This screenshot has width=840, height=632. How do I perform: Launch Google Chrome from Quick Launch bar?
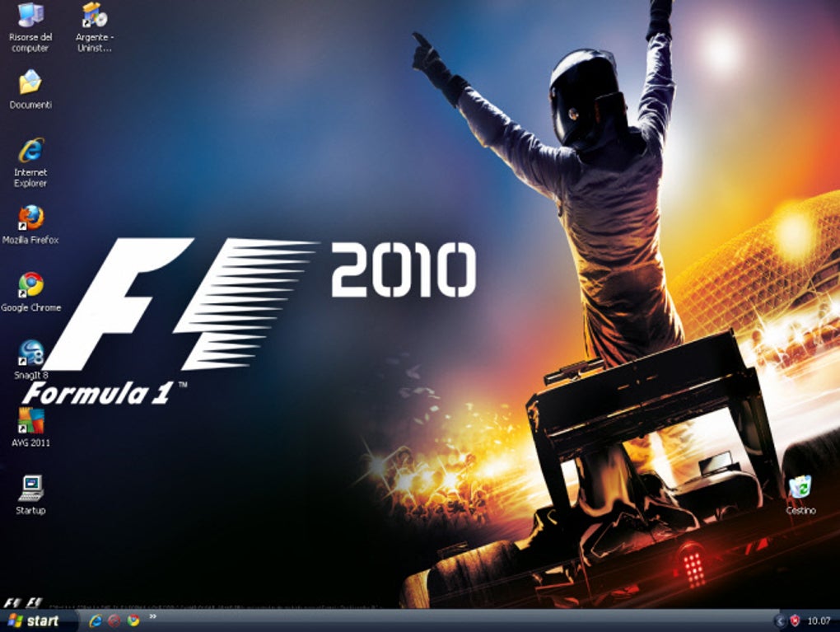133,620
